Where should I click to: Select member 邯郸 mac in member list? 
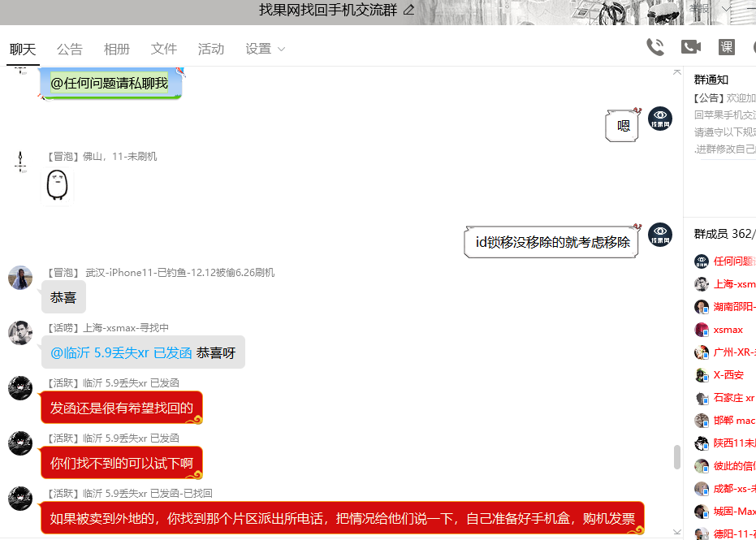pos(724,421)
